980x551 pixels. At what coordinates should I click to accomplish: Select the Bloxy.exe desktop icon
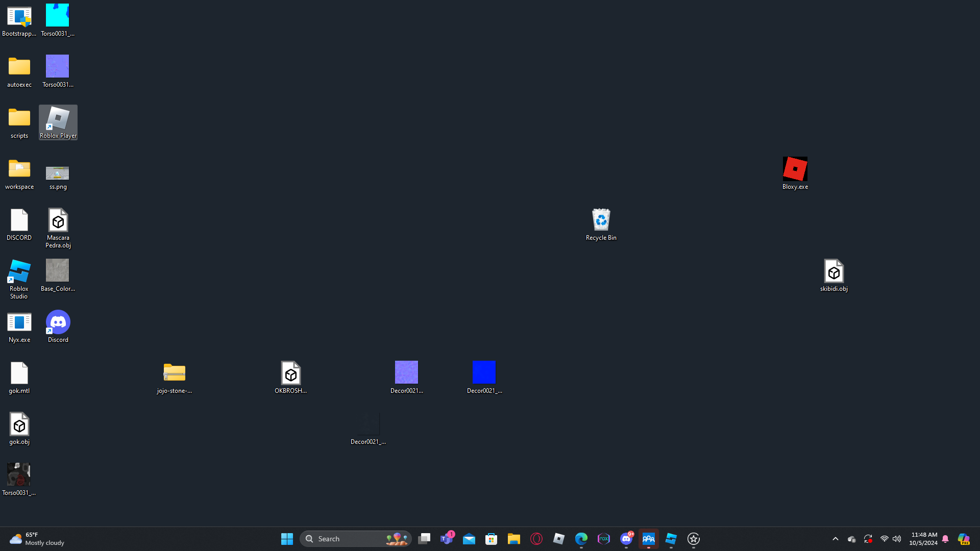point(795,172)
